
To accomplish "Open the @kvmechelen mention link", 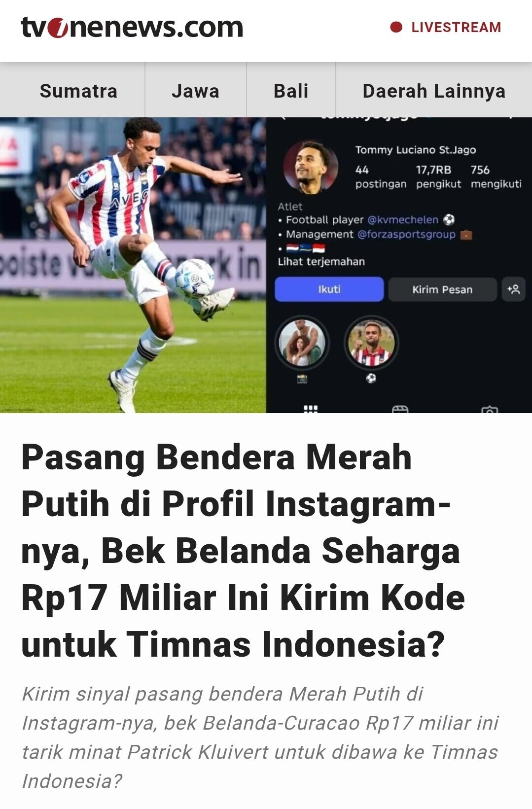I will [403, 220].
